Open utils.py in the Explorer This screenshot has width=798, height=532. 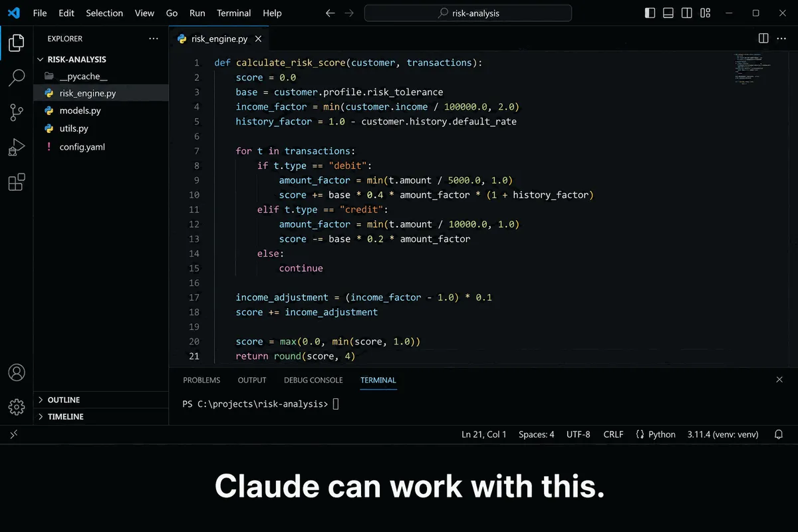pos(101,128)
